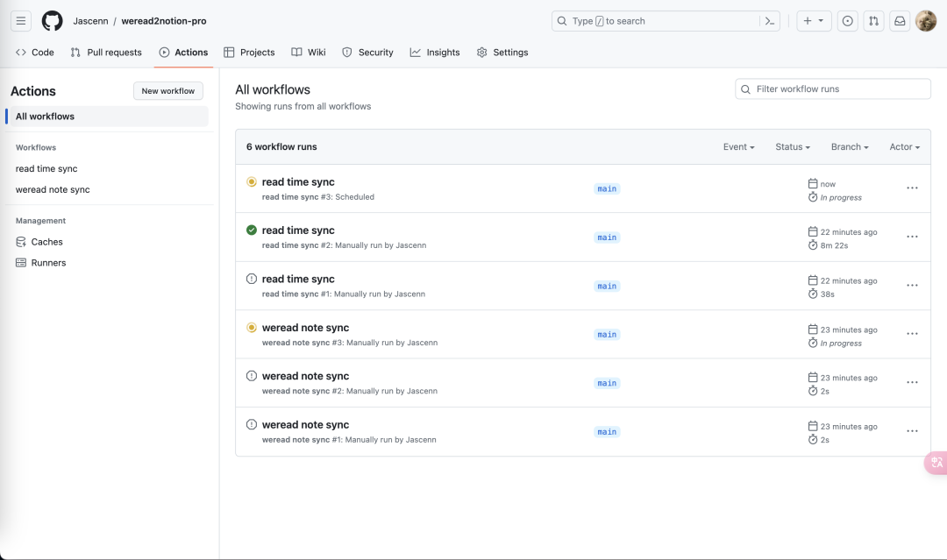The image size is (947, 560).
Task: Open the user profile avatar
Action: 926,21
